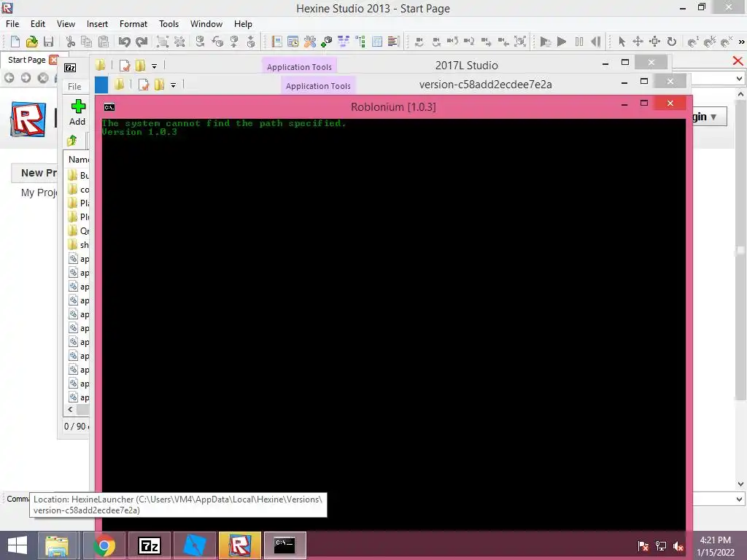Click the Redo arrow in the toolbar

pyautogui.click(x=141, y=42)
